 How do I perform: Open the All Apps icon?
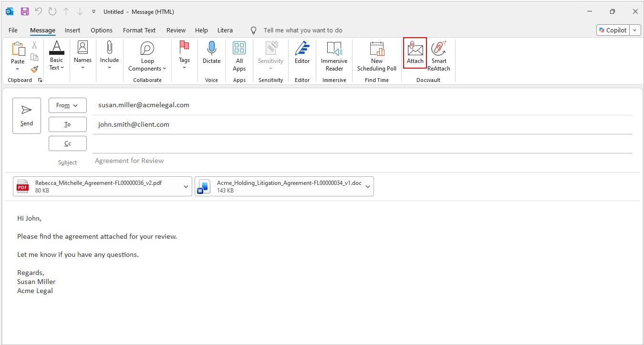(x=239, y=56)
